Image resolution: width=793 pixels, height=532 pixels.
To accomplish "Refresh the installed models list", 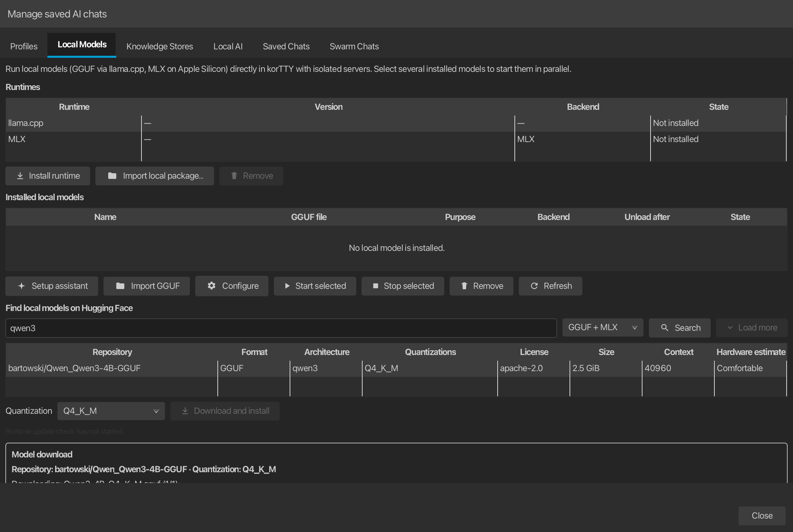I will click(x=550, y=286).
